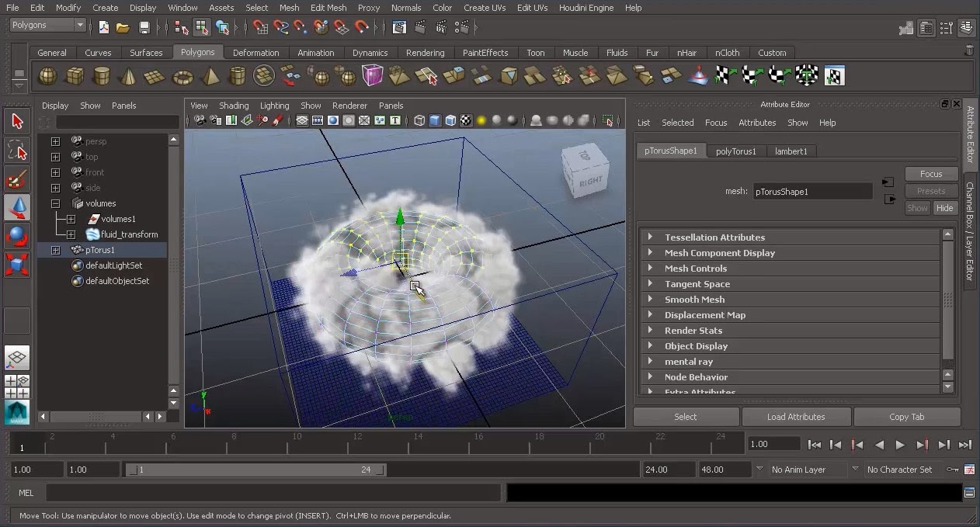Click inside the MEL command line field
This screenshot has height=527, width=980.
(272, 492)
